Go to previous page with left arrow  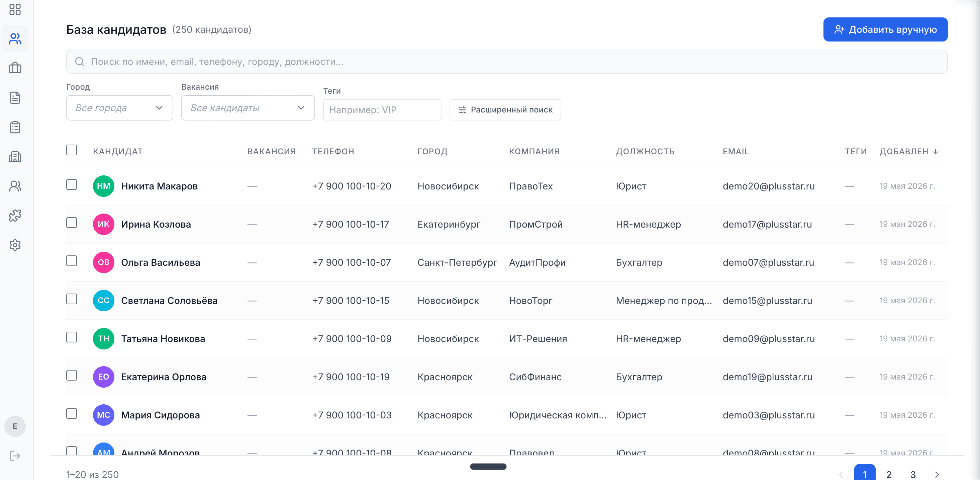[x=841, y=474]
